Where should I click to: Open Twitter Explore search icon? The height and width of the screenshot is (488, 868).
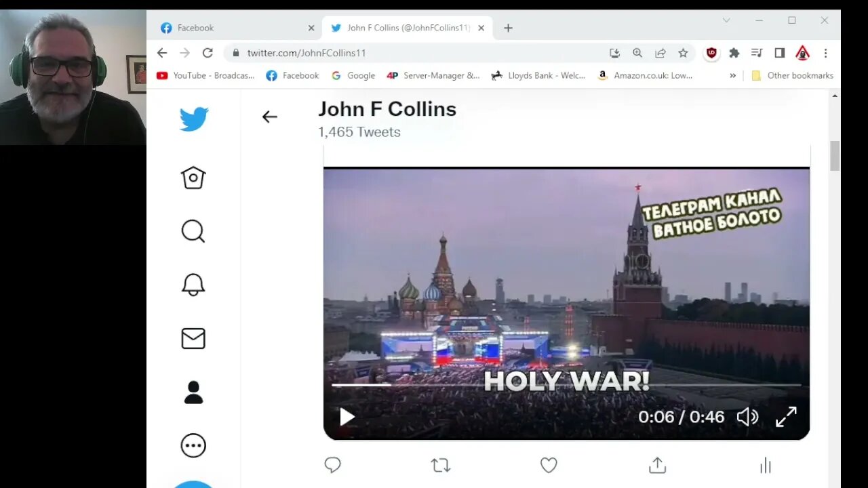pyautogui.click(x=193, y=231)
